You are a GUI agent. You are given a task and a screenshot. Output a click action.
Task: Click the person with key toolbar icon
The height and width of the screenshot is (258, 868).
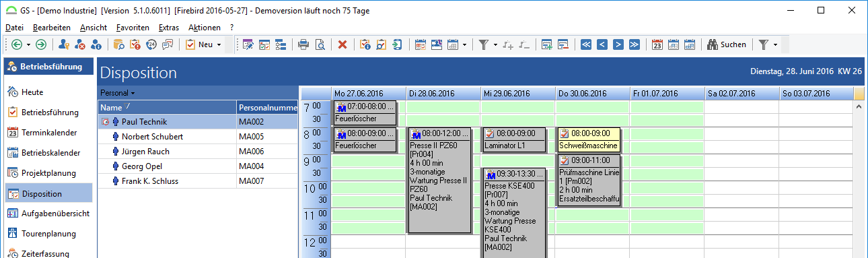pyautogui.click(x=64, y=44)
